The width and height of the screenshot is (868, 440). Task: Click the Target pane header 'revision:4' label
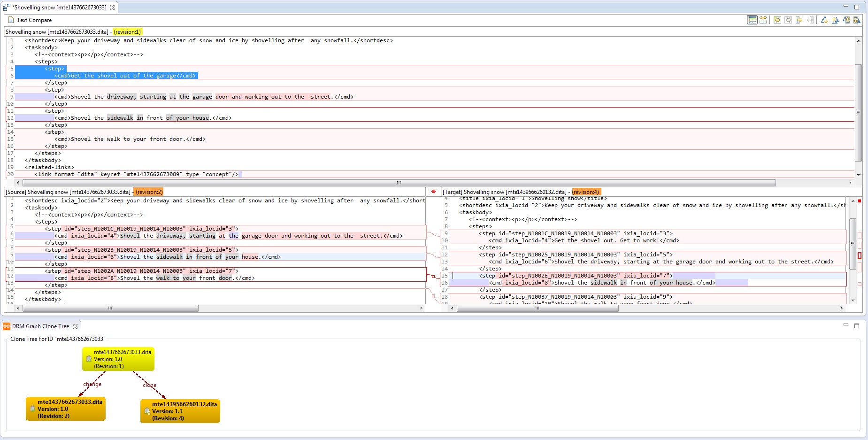point(586,192)
